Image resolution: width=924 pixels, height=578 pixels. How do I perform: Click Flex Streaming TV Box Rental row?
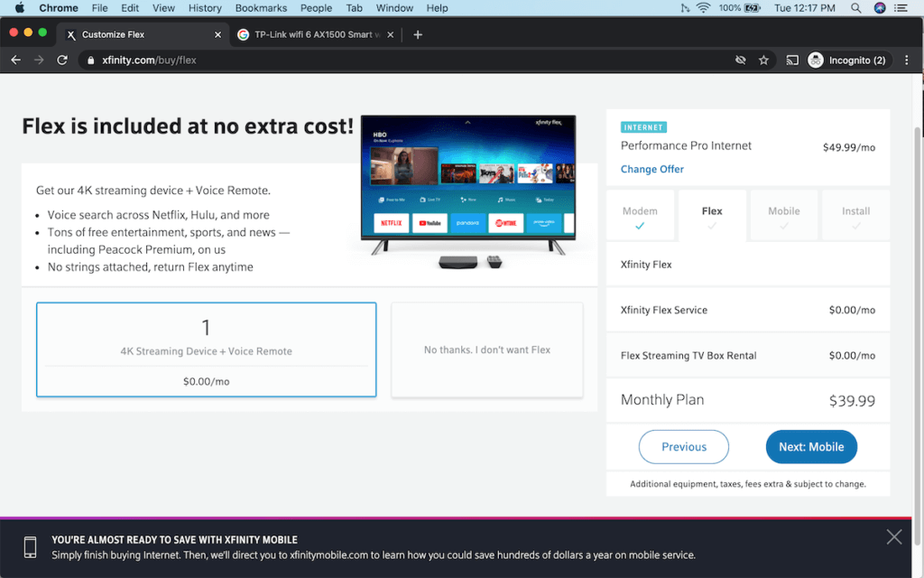(x=748, y=356)
